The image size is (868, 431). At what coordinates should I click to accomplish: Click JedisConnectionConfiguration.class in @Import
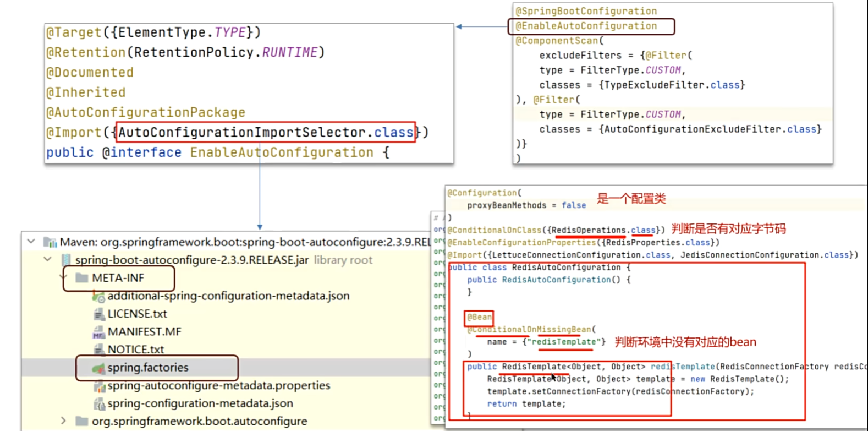pyautogui.click(x=765, y=255)
